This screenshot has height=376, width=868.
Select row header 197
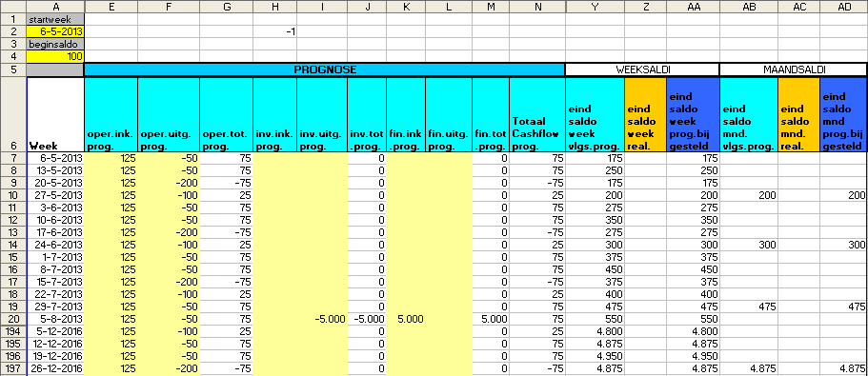tap(12, 368)
